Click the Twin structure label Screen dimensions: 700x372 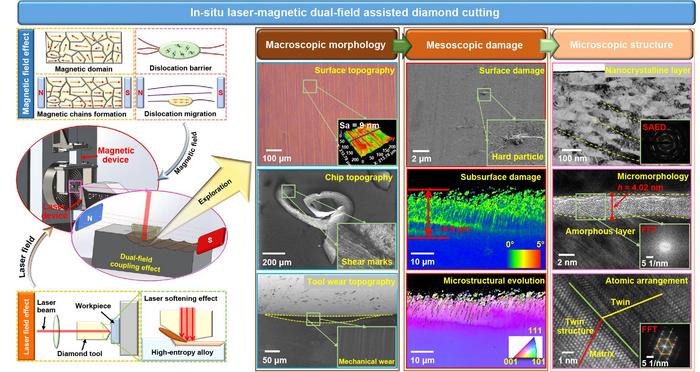(x=575, y=326)
